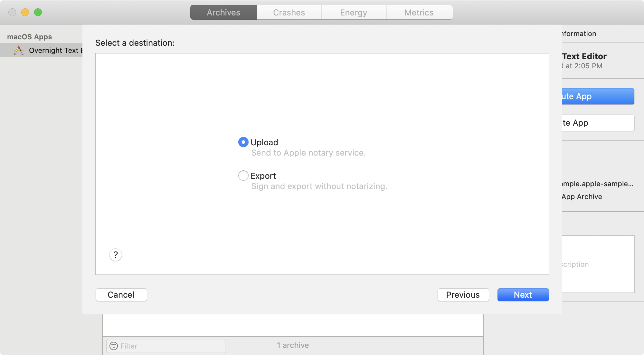Click the help question mark icon
Screen dimensions: 644x355
(115, 255)
